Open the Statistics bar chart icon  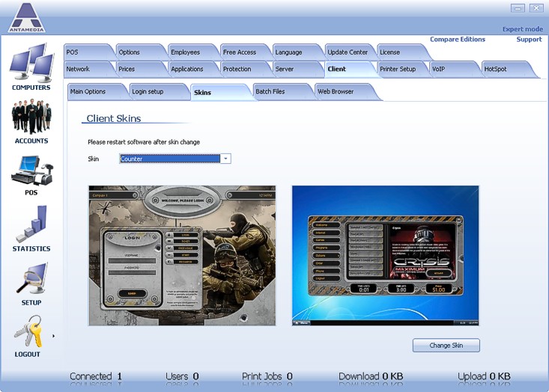click(x=31, y=224)
